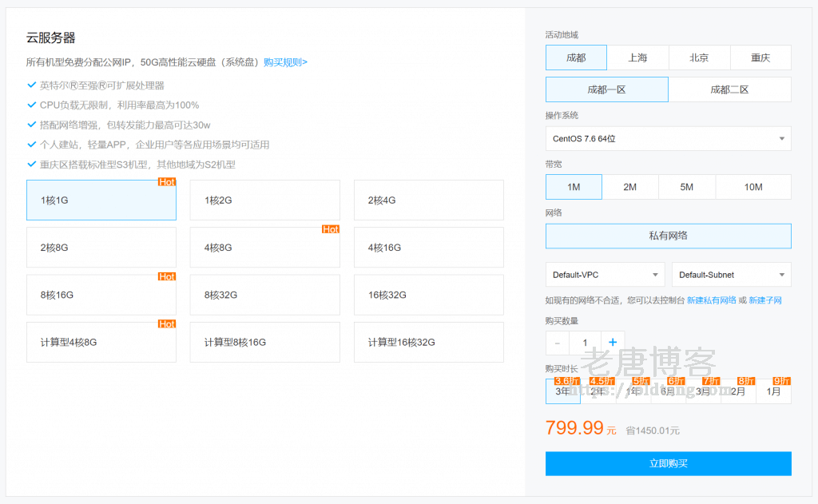Viewport: 818px width, 504px height.
Task: Switch to the 北京 region tab
Action: pyautogui.click(x=699, y=57)
